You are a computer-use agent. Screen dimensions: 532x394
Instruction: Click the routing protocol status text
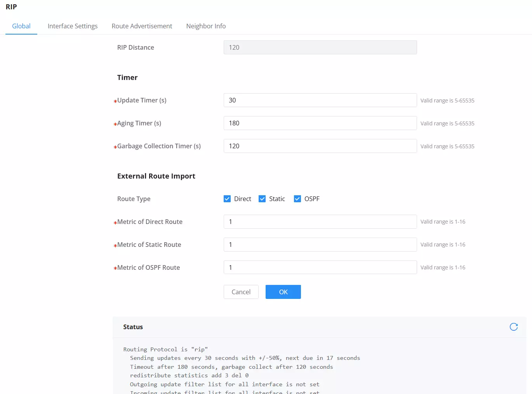165,349
